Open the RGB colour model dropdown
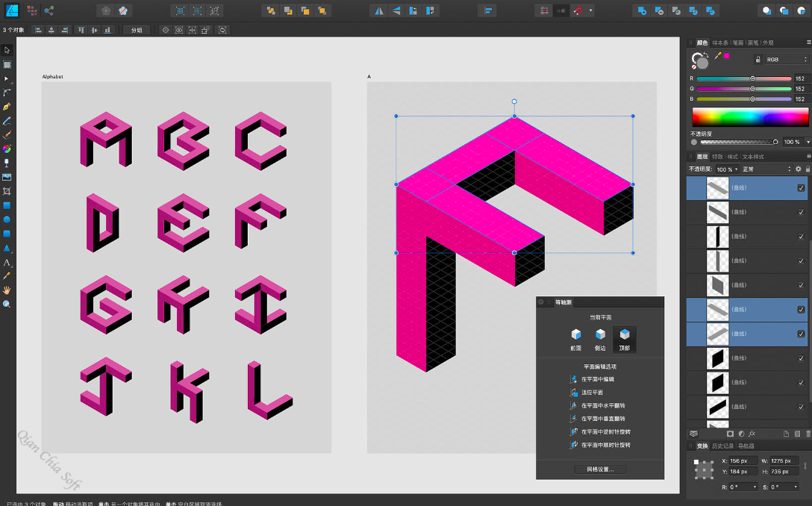The width and height of the screenshot is (812, 506). click(x=787, y=60)
